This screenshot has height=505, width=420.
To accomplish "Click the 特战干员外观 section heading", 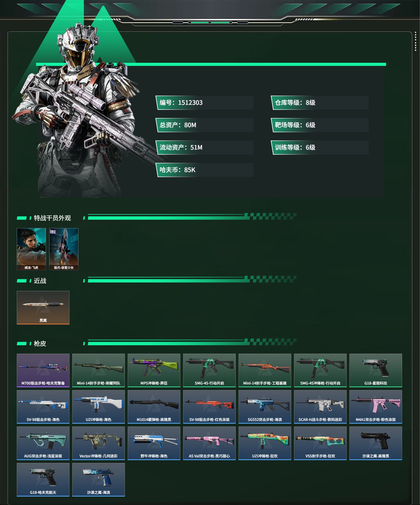I will click(x=52, y=218).
